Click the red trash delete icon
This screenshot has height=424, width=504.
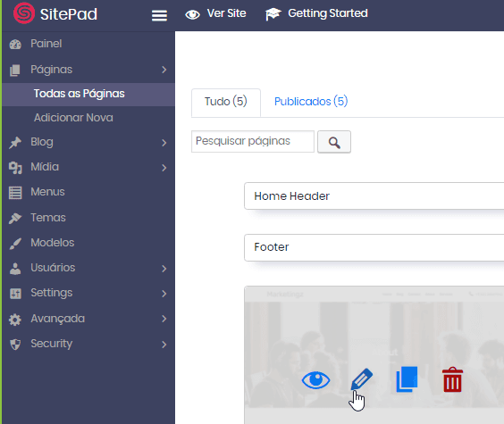click(x=452, y=379)
